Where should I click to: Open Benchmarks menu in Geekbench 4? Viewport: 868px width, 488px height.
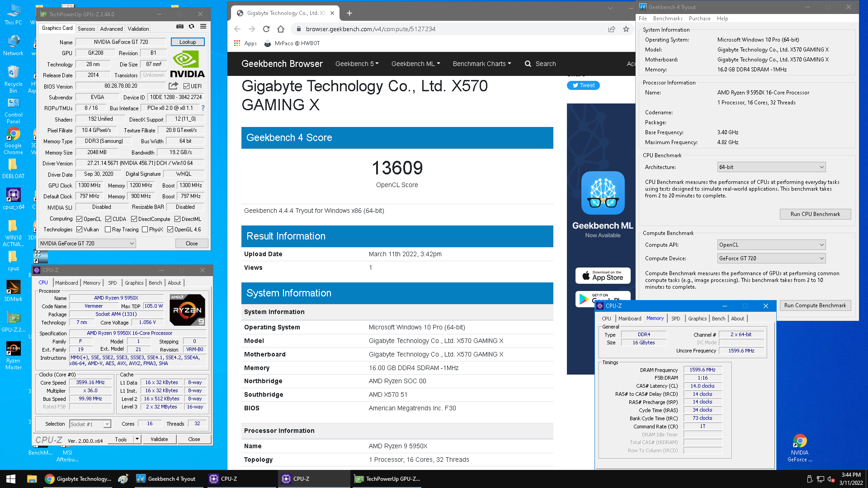667,19
